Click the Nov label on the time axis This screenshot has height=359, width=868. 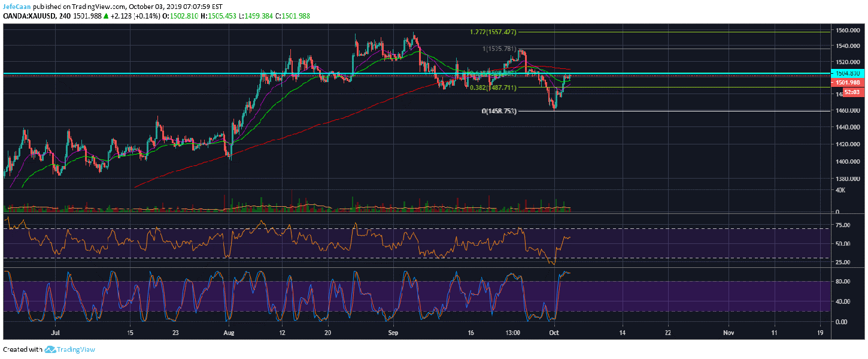(728, 331)
